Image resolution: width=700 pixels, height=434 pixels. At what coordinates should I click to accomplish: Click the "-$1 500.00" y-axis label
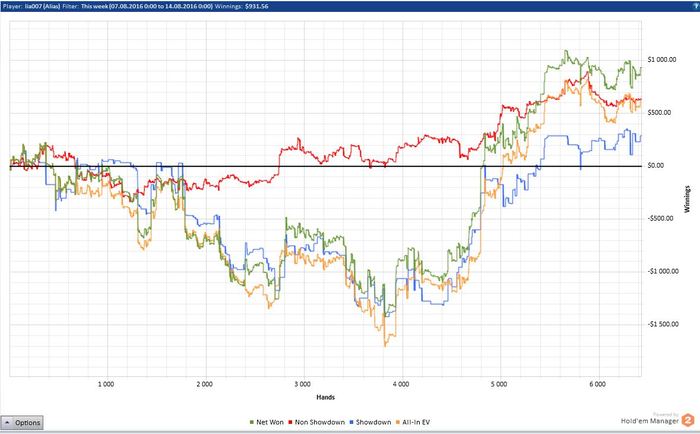[x=662, y=324]
